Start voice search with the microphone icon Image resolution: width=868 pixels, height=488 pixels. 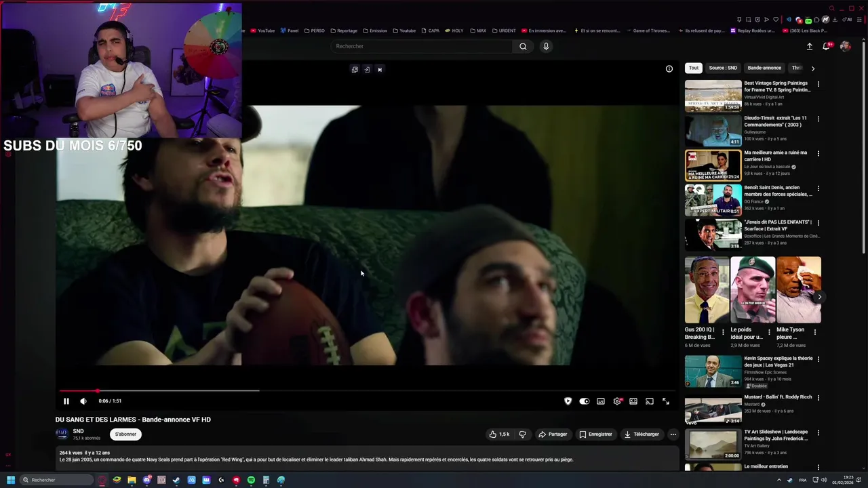pos(546,46)
